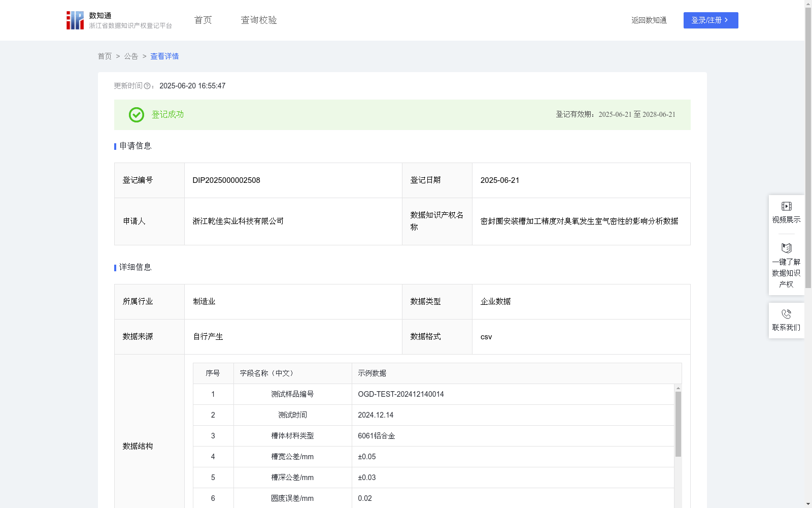Click the 6061铝合金 sample value
Image resolution: width=812 pixels, height=508 pixels.
(x=377, y=436)
